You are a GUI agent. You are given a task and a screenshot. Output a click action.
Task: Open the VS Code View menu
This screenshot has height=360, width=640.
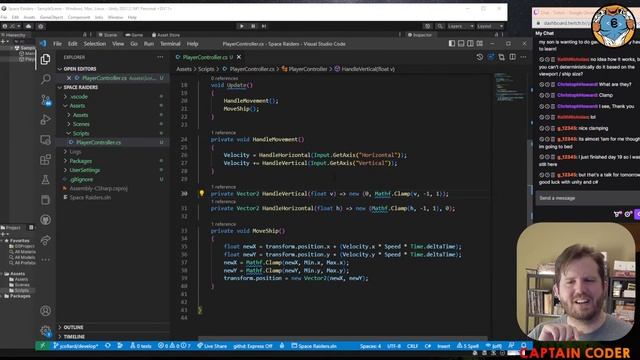point(118,44)
